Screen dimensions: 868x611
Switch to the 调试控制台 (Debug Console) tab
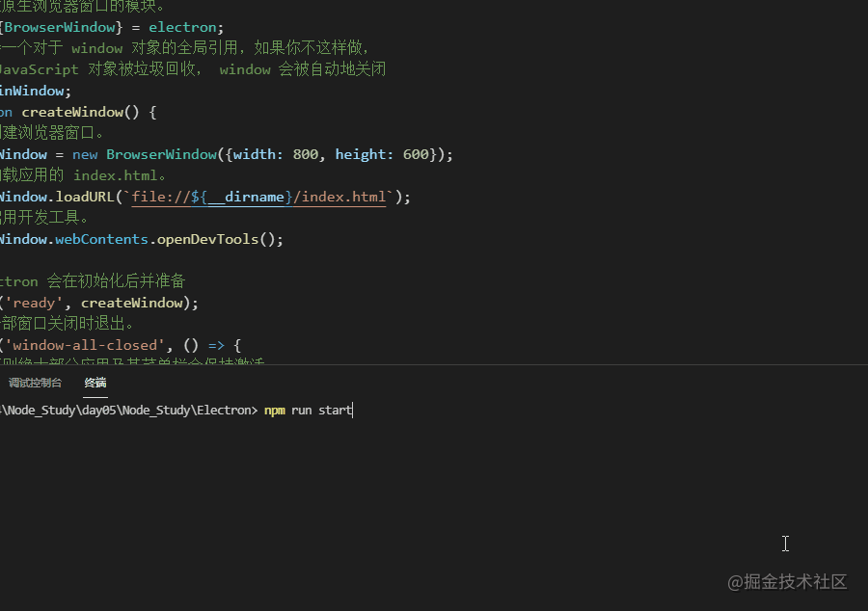(36, 382)
